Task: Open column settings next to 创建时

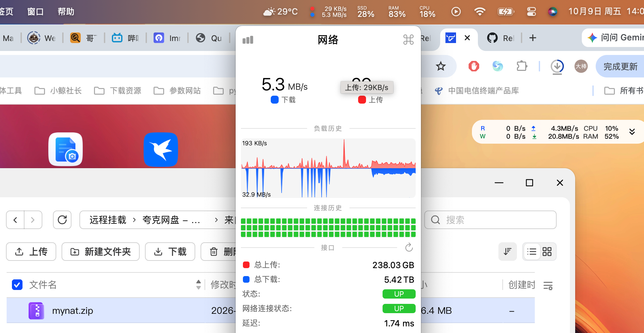Action: click(548, 285)
